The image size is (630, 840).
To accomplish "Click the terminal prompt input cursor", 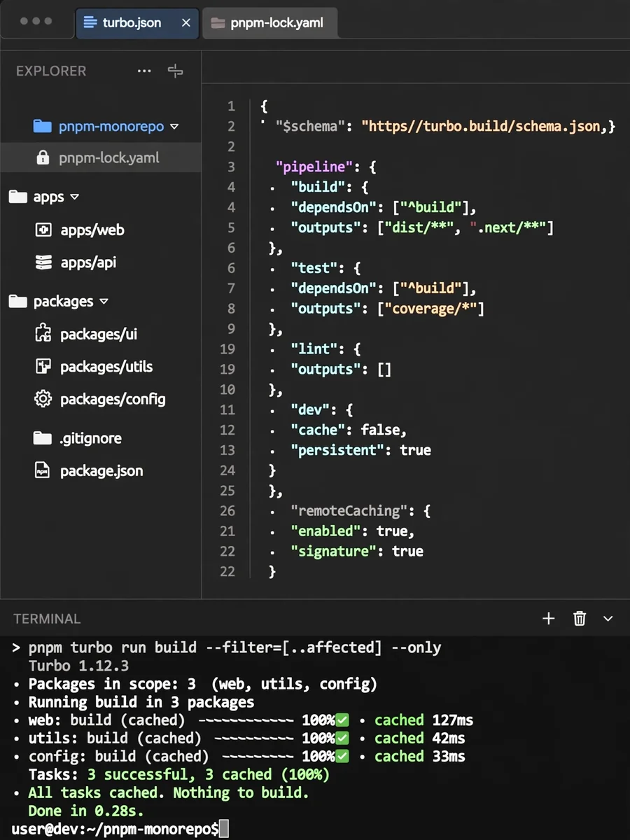I will (x=224, y=829).
